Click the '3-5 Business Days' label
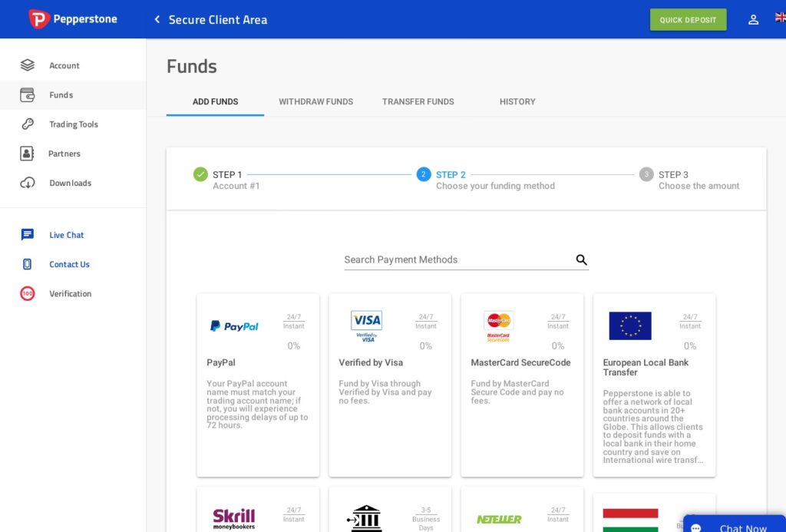This screenshot has width=786, height=532. pos(426,519)
